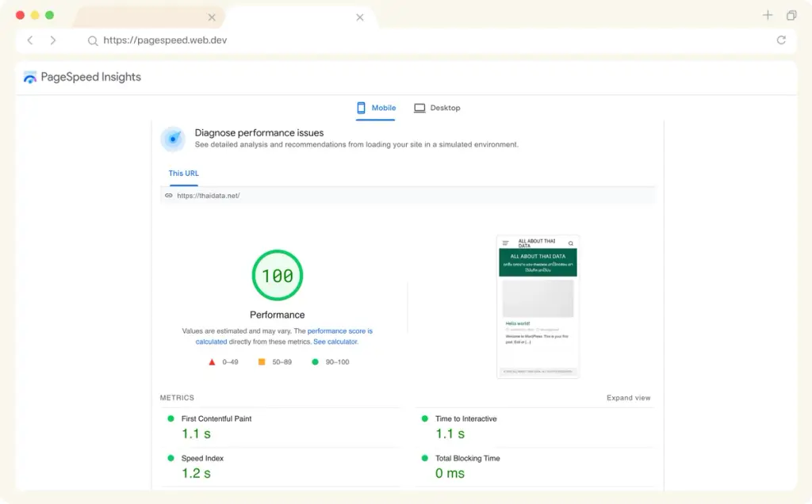Open the See calculator link

coord(335,342)
